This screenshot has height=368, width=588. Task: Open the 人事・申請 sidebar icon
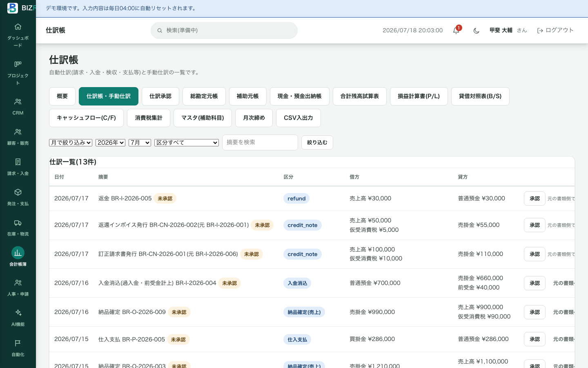(18, 283)
